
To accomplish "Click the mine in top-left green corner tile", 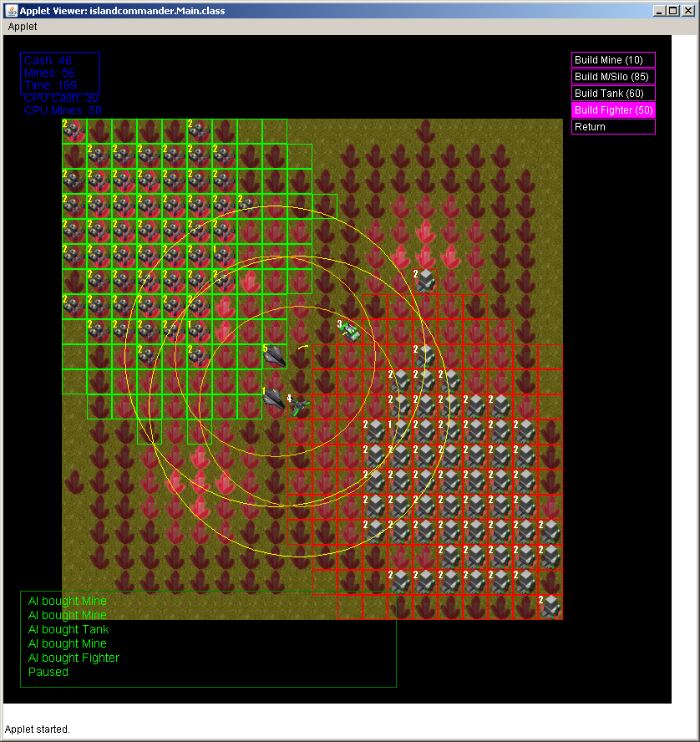I will click(74, 131).
